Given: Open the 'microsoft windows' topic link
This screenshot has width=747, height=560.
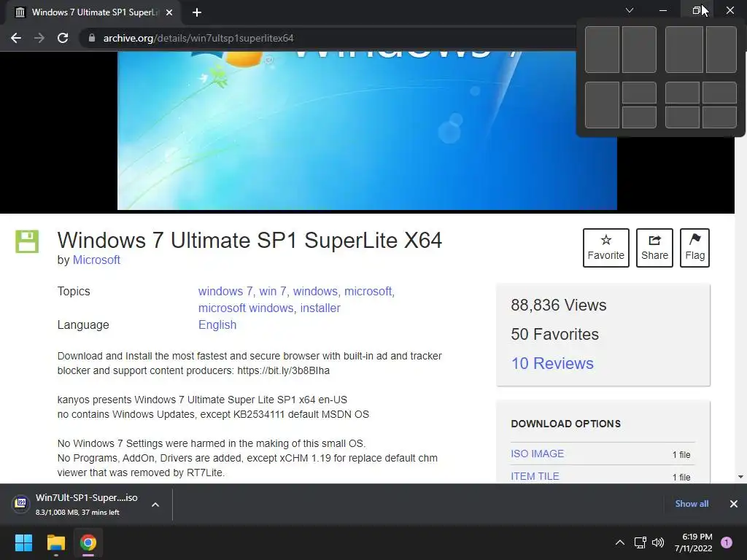Looking at the screenshot, I should pos(246,308).
